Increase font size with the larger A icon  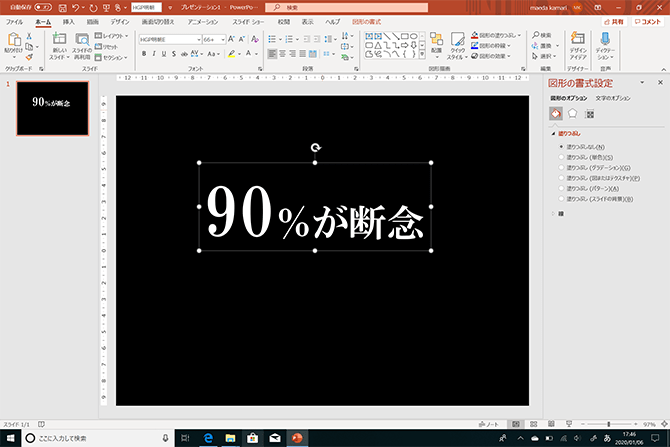(x=231, y=39)
